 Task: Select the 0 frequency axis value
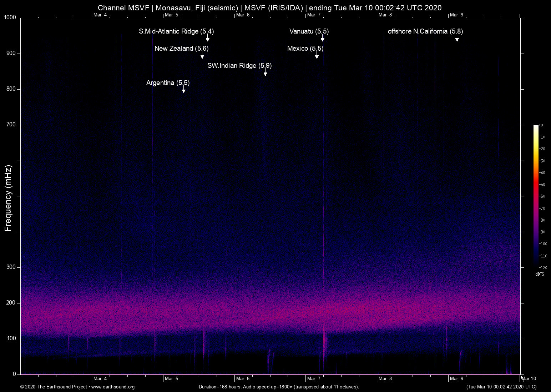pyautogui.click(x=15, y=374)
